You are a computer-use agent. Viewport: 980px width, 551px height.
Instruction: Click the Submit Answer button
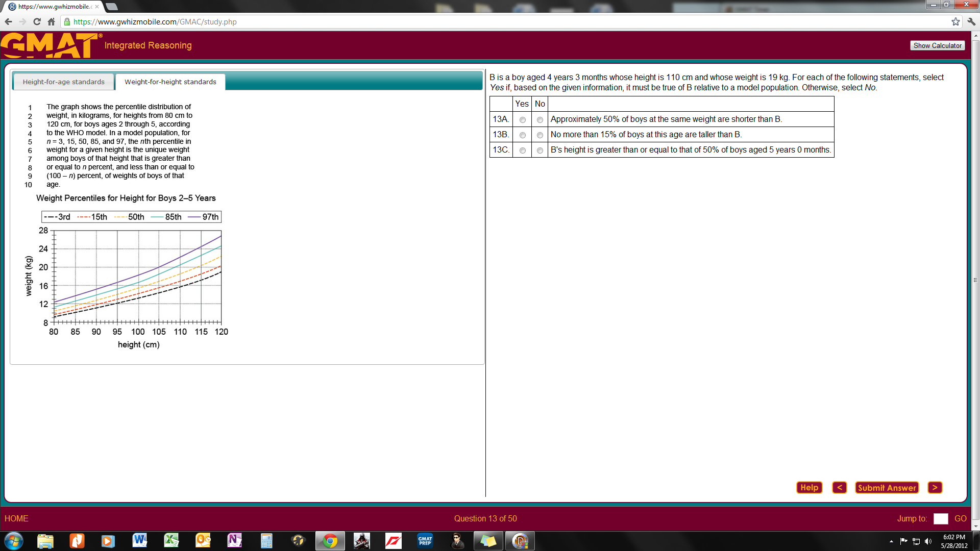click(x=887, y=488)
